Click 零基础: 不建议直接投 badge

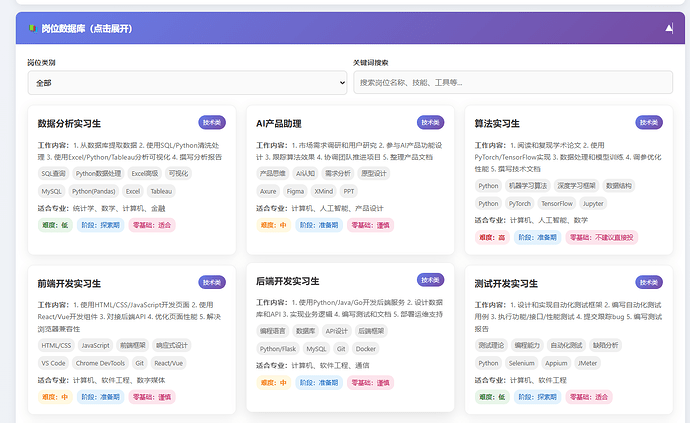601,237
